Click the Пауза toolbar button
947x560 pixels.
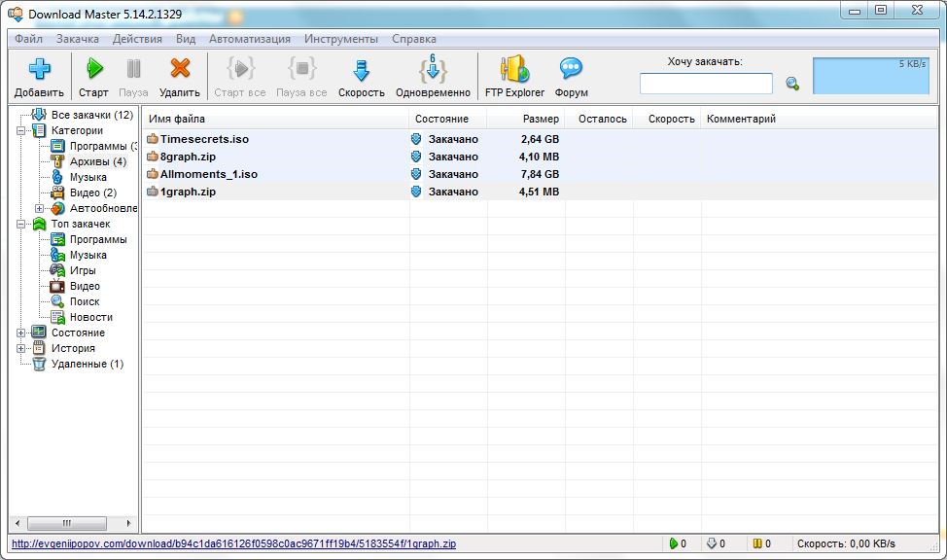[133, 76]
